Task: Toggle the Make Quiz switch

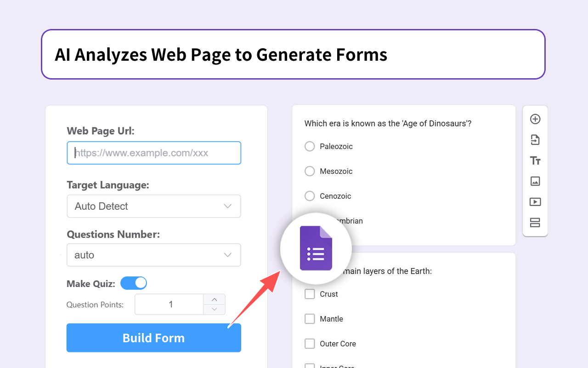Action: point(134,283)
